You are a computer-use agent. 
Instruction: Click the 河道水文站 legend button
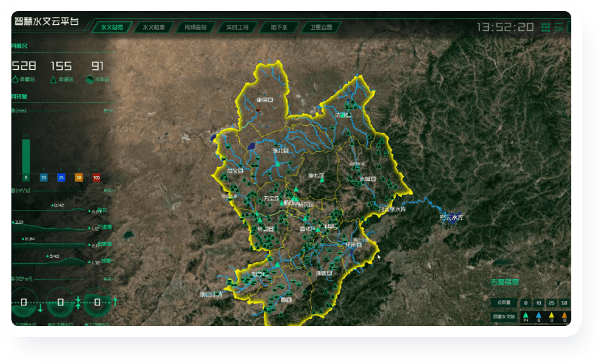click(504, 316)
